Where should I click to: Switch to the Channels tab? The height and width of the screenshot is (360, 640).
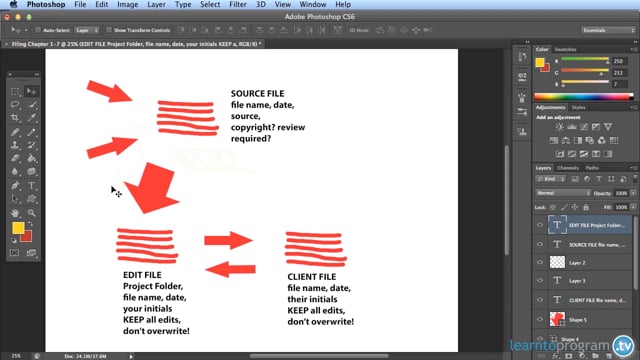click(568, 168)
